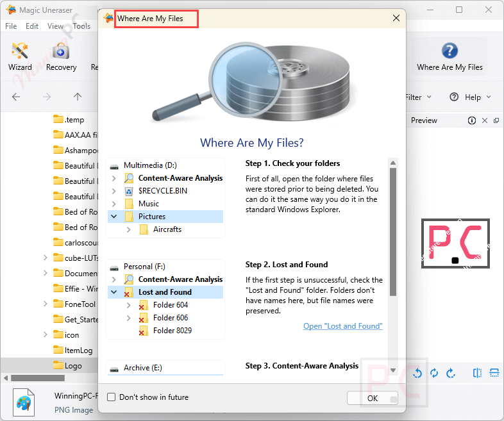Viewport: 504px width, 421px height.
Task: Click the Lost and Found folder icon
Action: pyautogui.click(x=129, y=292)
